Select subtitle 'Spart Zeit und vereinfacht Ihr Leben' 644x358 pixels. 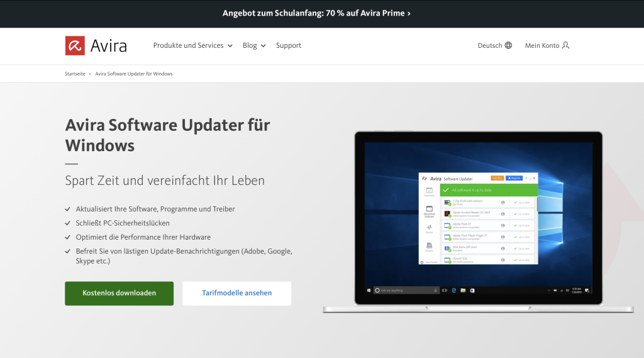click(165, 181)
